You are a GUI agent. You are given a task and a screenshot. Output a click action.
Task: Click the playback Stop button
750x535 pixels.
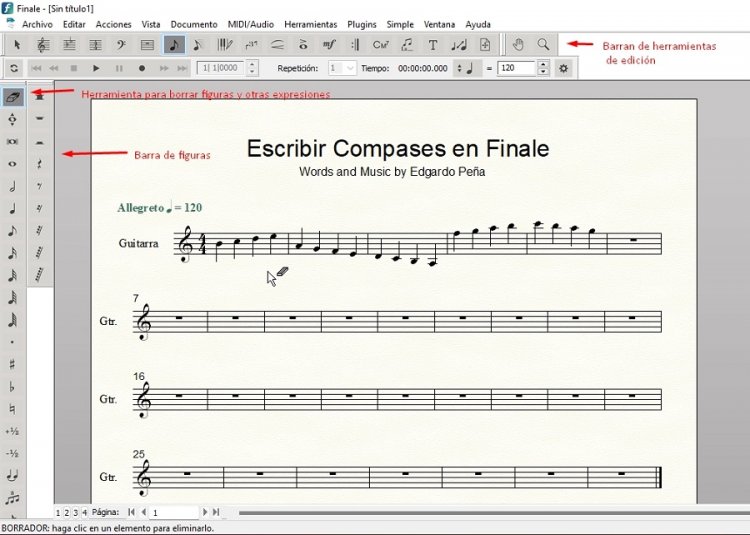[74, 68]
